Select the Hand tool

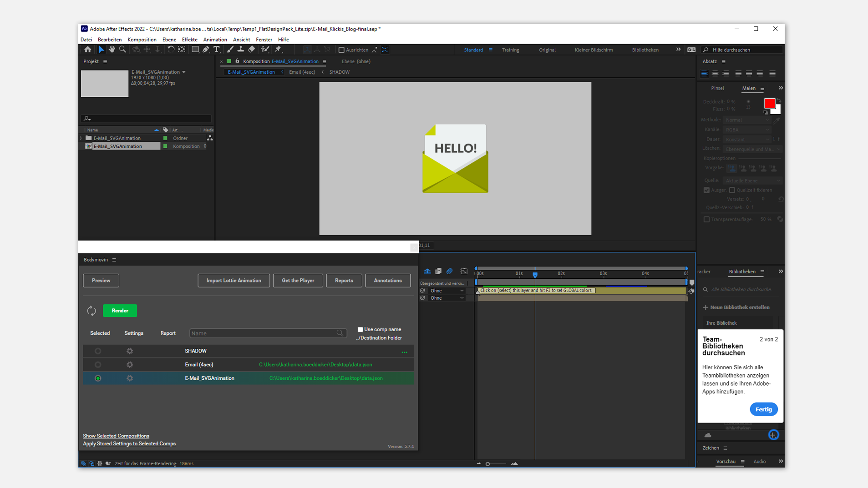click(112, 50)
